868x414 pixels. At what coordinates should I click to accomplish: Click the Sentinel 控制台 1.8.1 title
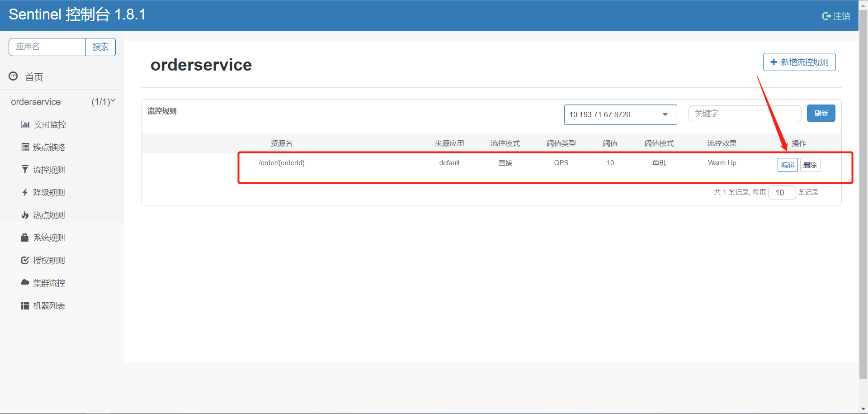(77, 14)
